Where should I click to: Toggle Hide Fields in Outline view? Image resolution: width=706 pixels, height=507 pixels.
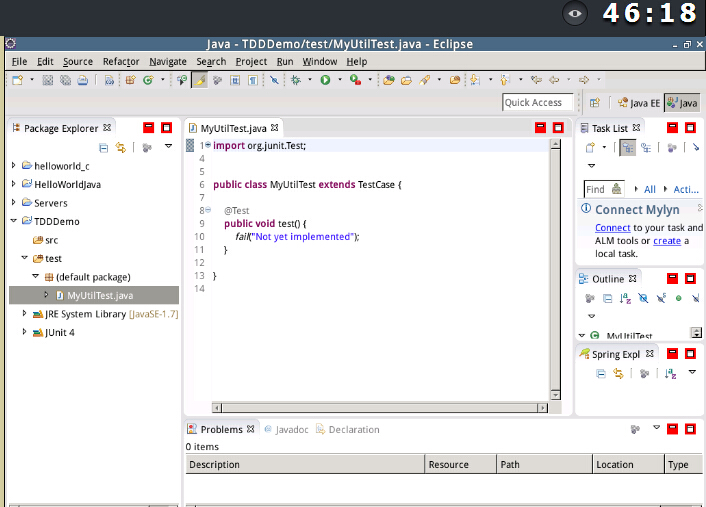(643, 298)
